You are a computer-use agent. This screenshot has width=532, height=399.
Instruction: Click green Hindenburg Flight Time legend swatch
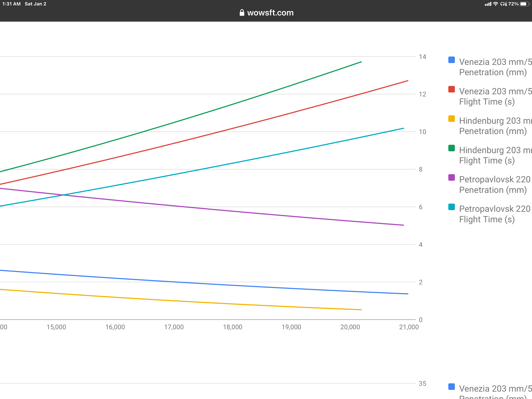coord(451,148)
